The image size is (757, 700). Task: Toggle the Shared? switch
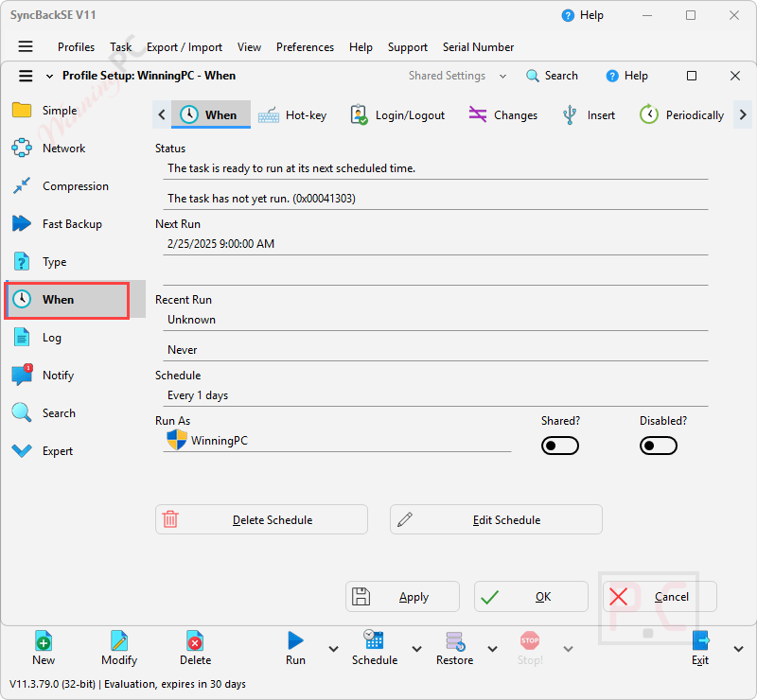[x=560, y=446]
